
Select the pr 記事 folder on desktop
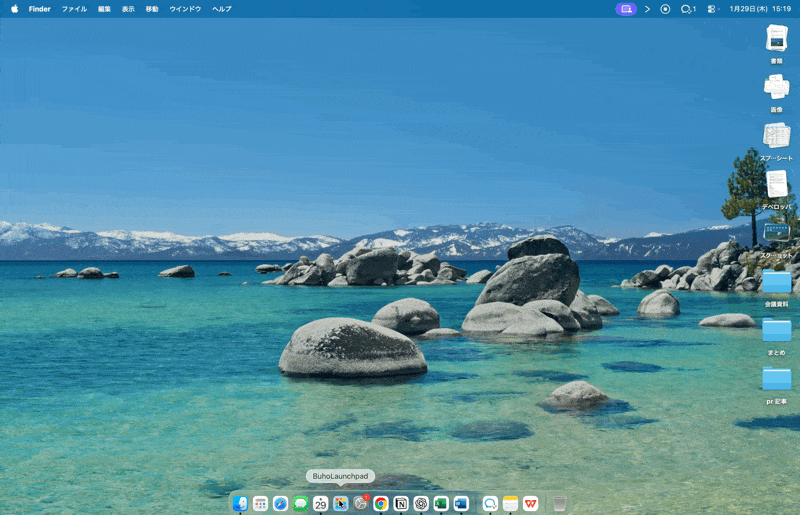(x=776, y=379)
